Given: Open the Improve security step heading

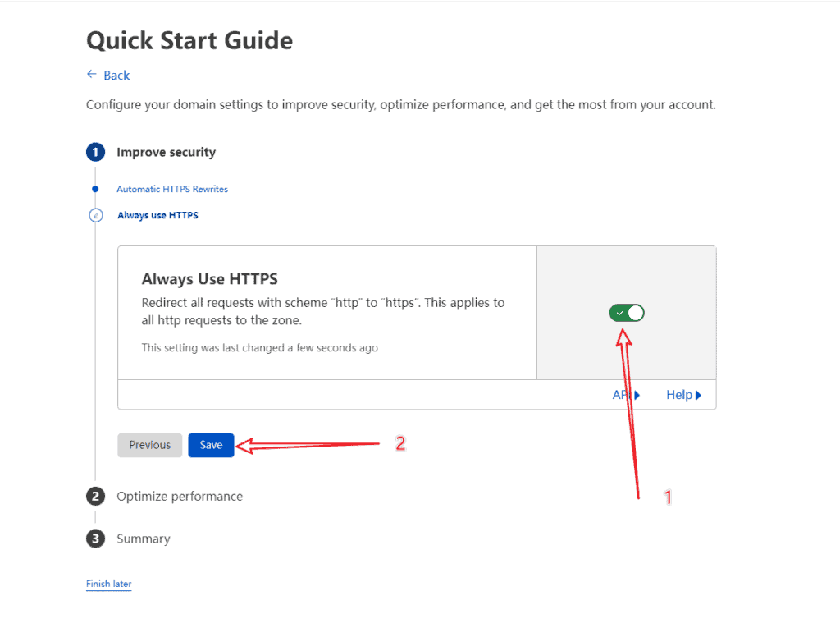Looking at the screenshot, I should [x=166, y=152].
